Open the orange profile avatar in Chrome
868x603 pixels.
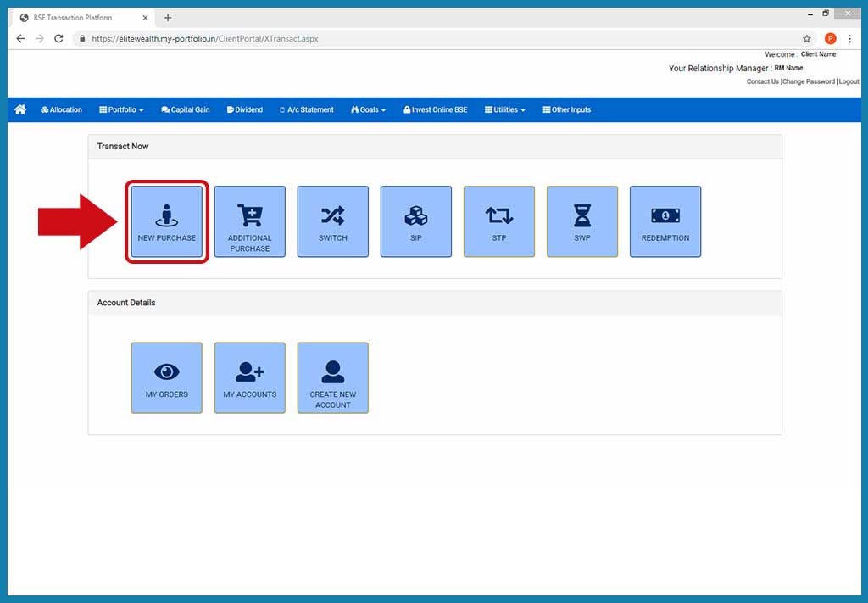831,39
